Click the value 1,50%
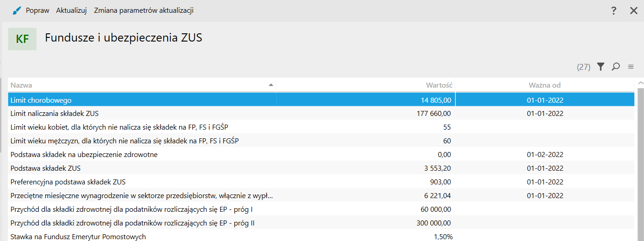The height and width of the screenshot is (241, 644). click(x=443, y=236)
